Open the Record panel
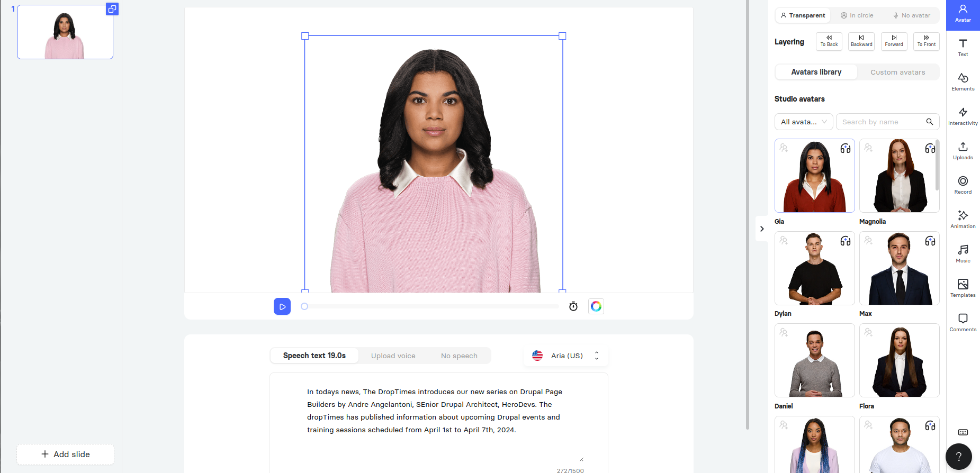The width and height of the screenshot is (980, 473). (x=963, y=185)
